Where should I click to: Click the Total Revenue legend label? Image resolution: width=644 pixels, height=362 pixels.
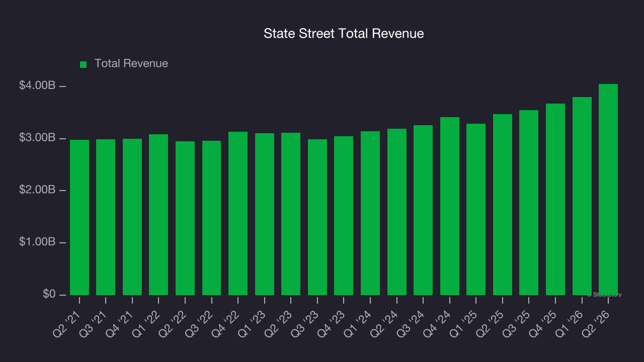[131, 64]
